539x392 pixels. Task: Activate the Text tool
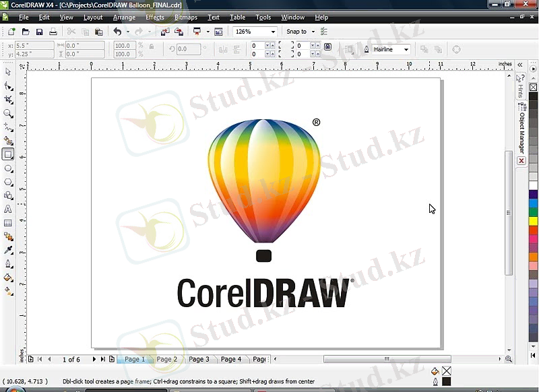click(x=8, y=209)
